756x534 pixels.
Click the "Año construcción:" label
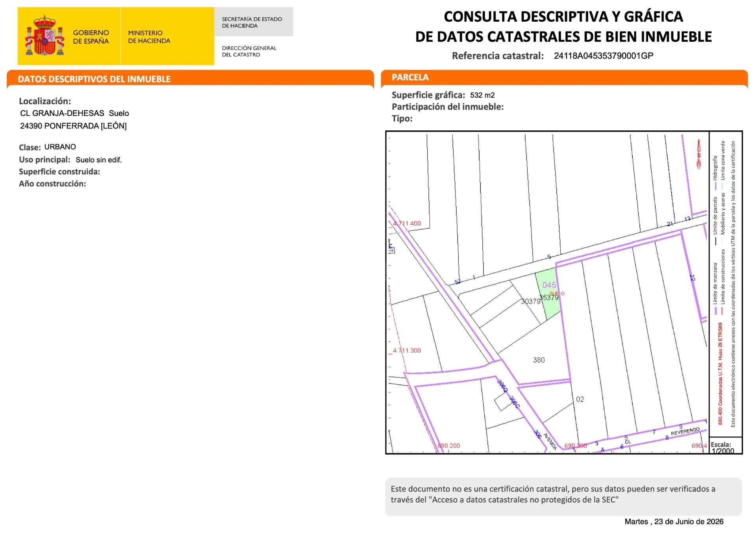click(x=52, y=184)
